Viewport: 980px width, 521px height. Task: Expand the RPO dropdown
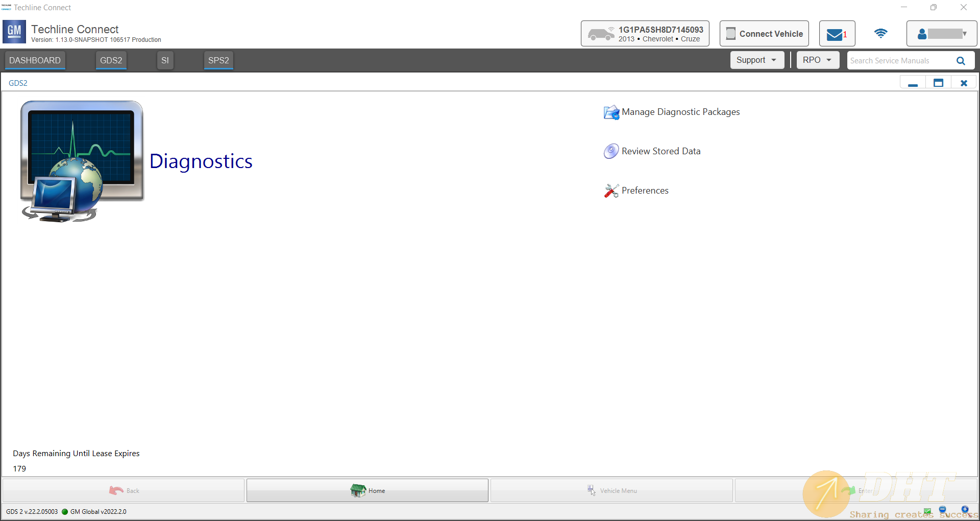pyautogui.click(x=817, y=60)
